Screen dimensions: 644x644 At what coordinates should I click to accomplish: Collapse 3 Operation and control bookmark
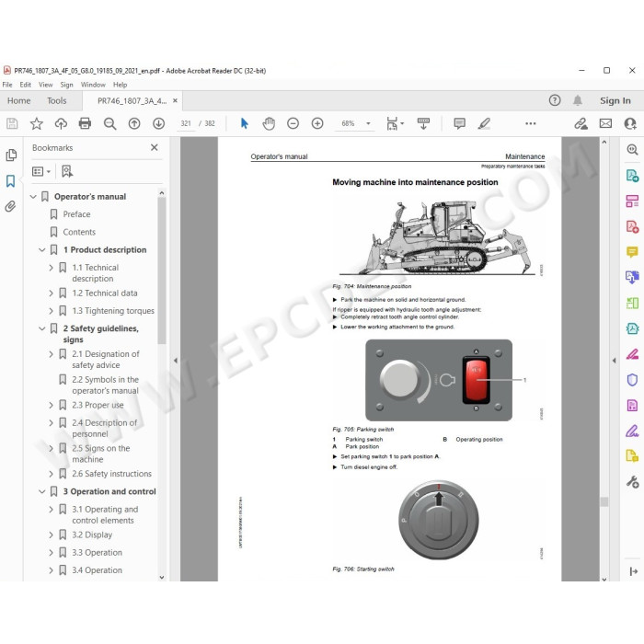coord(42,491)
